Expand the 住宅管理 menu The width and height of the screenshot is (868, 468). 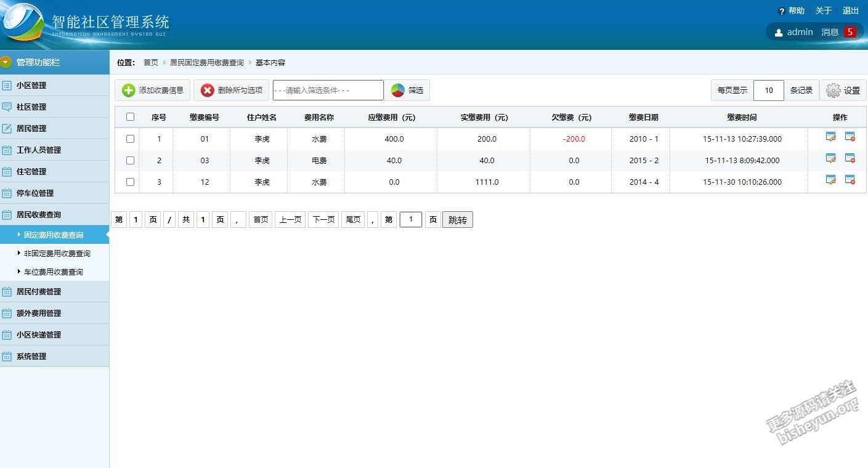54,171
